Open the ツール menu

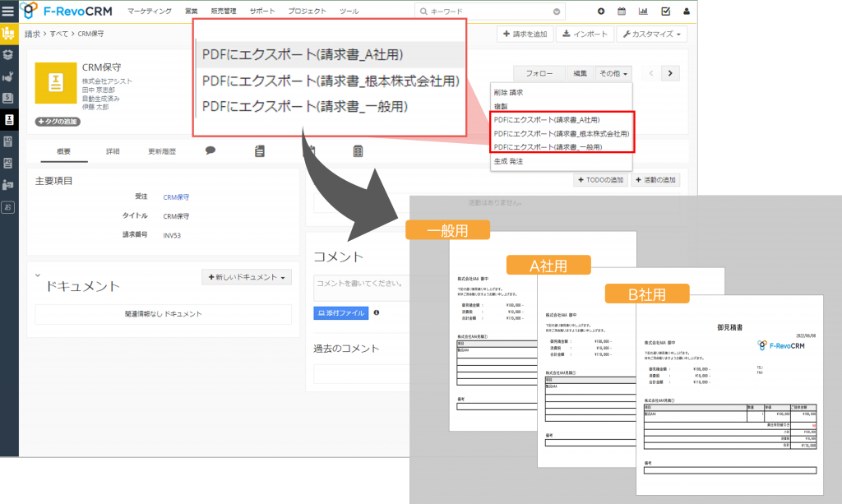(349, 12)
